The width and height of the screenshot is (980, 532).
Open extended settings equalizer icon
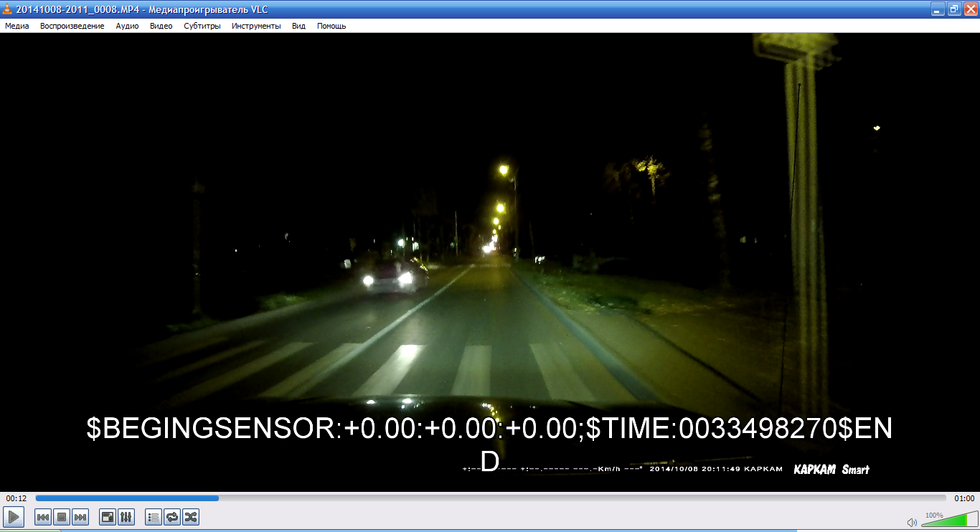(x=126, y=517)
